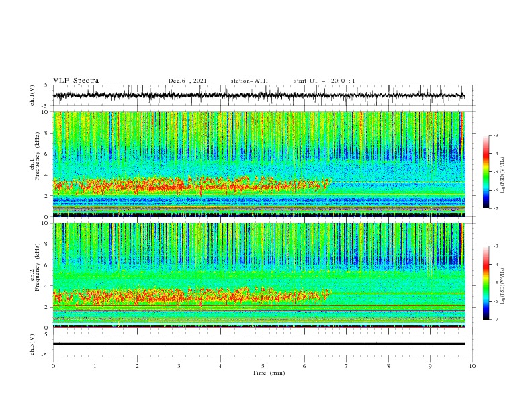Click the time axis tick label '3'

(x=179, y=366)
